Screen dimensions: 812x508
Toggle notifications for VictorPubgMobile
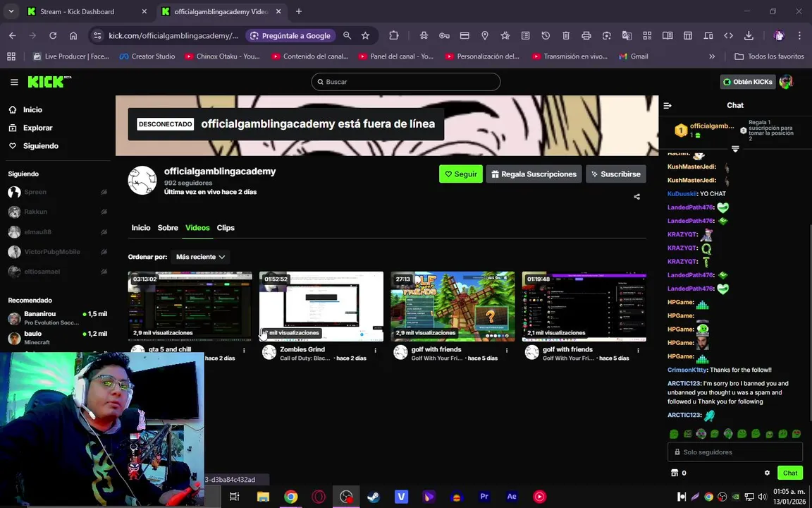coord(104,251)
